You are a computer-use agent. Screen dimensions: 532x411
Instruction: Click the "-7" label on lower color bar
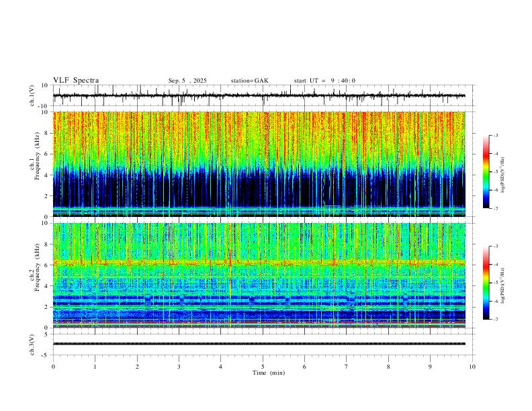pyautogui.click(x=495, y=320)
